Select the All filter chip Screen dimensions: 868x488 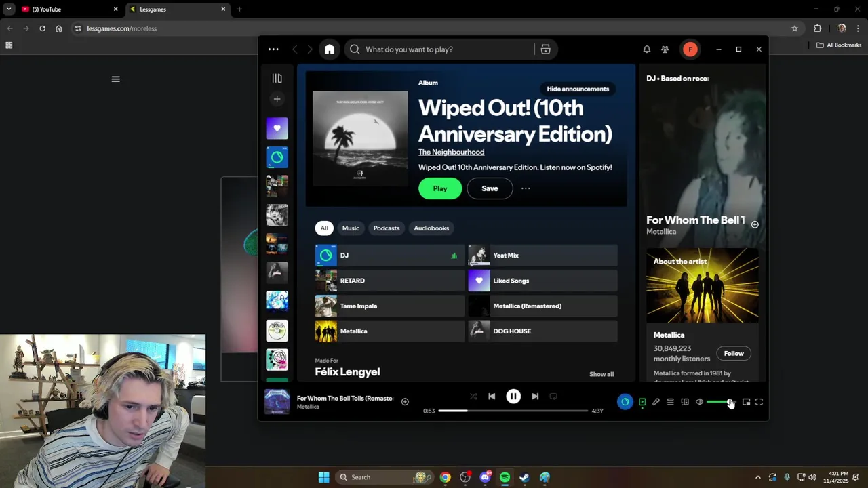[324, 228]
